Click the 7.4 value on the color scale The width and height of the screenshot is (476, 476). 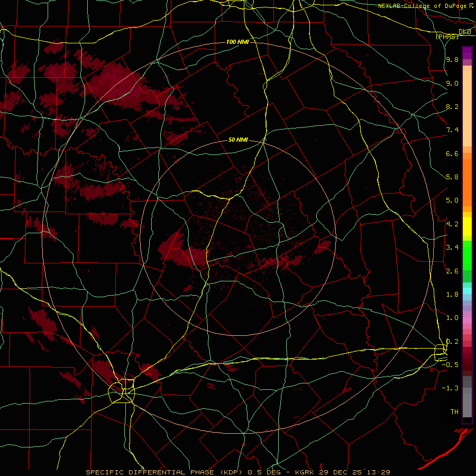(x=452, y=130)
